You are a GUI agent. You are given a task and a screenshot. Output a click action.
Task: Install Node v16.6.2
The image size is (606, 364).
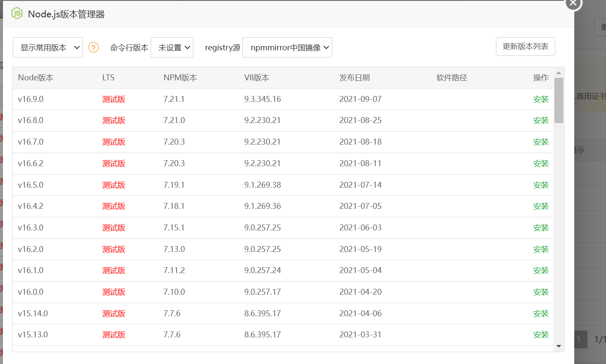pyautogui.click(x=541, y=164)
